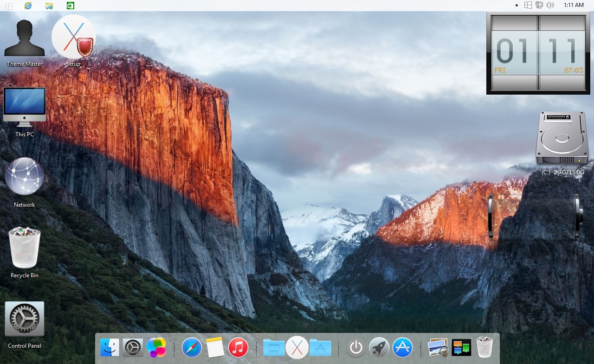Launch Internet Explorer from the top taskbar
Image resolution: width=594 pixels, height=364 pixels.
point(28,6)
